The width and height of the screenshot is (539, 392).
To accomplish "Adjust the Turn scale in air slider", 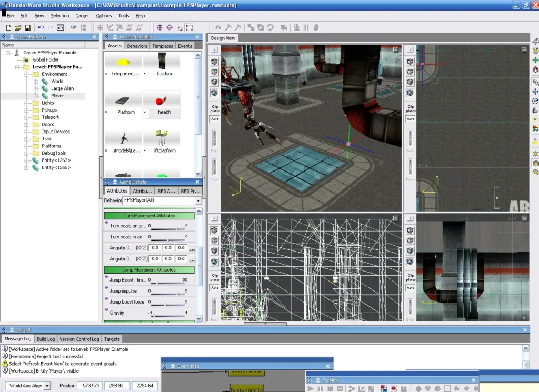I will click(168, 239).
